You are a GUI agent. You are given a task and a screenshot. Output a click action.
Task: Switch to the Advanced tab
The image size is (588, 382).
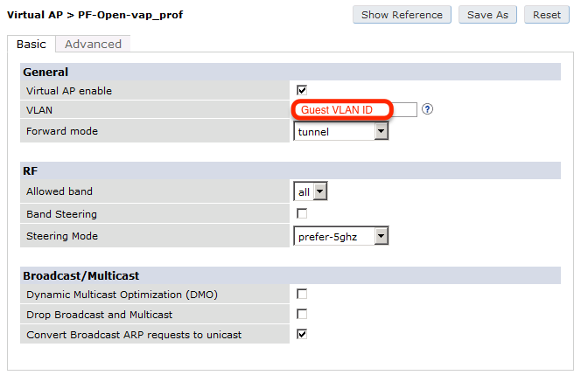pyautogui.click(x=93, y=44)
